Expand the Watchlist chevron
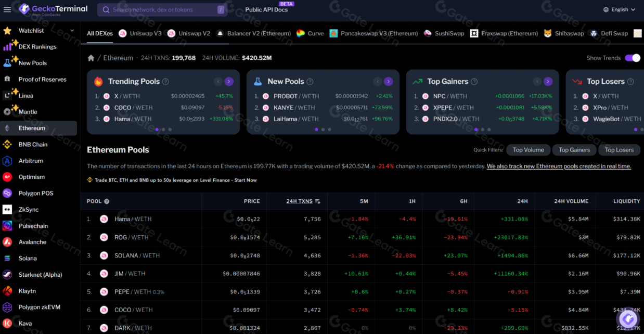The image size is (644, 334). click(x=72, y=31)
